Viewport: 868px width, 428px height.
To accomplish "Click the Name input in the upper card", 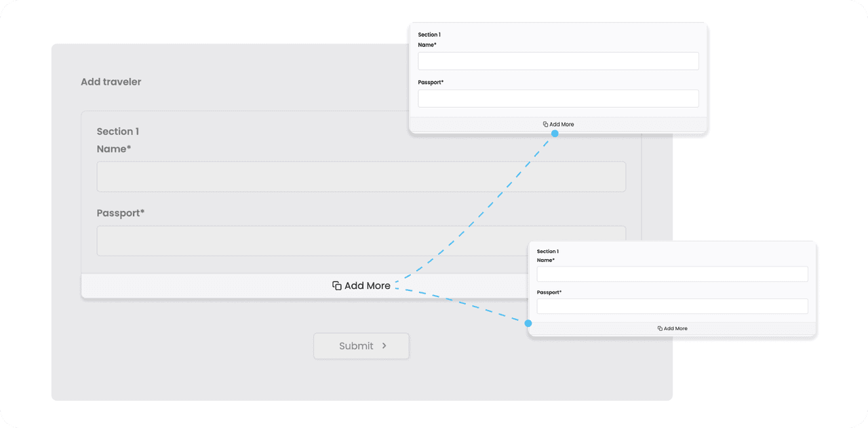I will [x=558, y=61].
